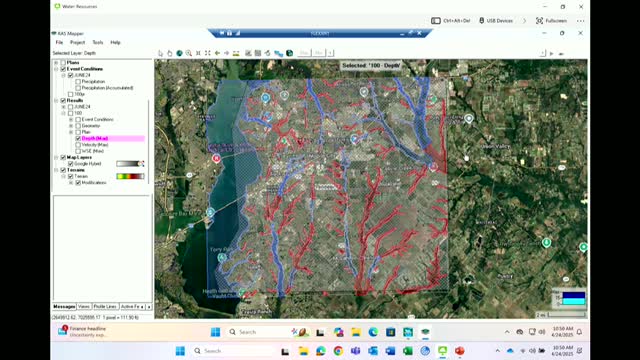
Task: Open the Project menu
Action: (x=77, y=42)
